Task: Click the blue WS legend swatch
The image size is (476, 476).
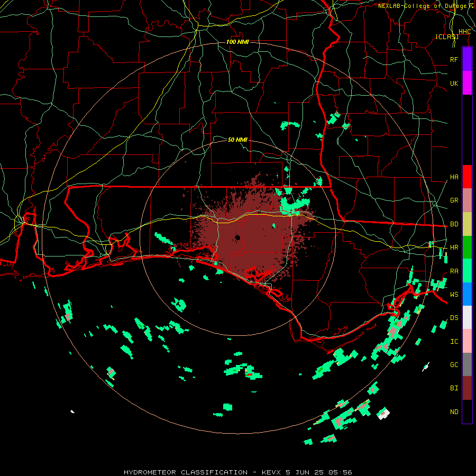Action: 467,294
